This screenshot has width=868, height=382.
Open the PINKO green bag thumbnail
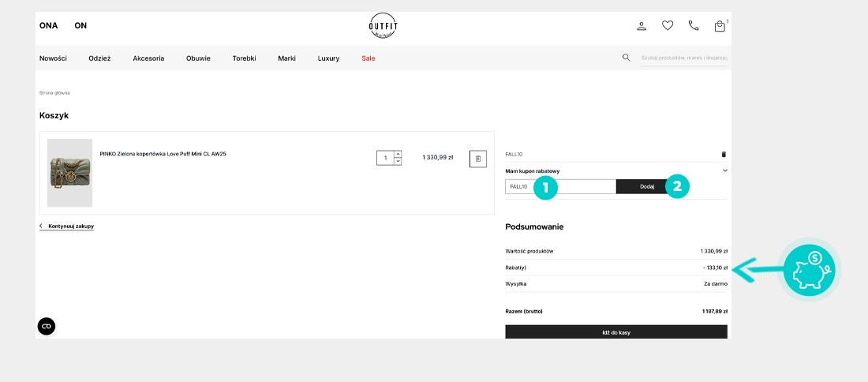coord(69,173)
